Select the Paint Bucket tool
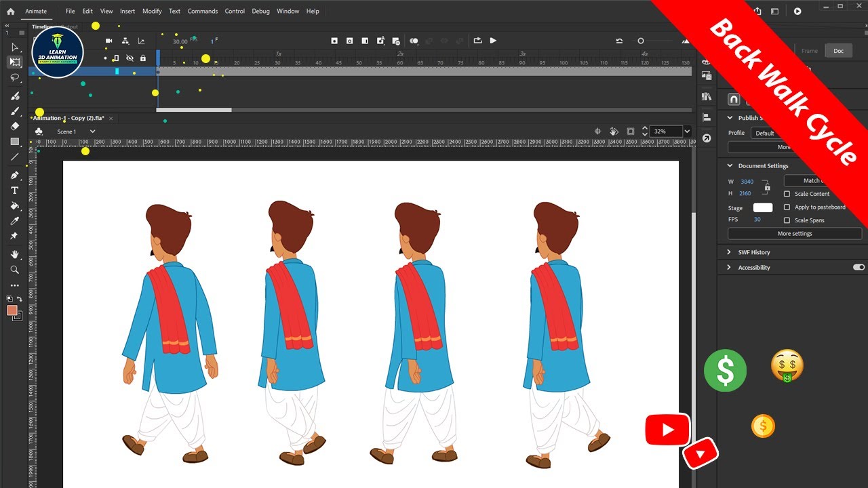The width and height of the screenshot is (868, 488). point(14,206)
